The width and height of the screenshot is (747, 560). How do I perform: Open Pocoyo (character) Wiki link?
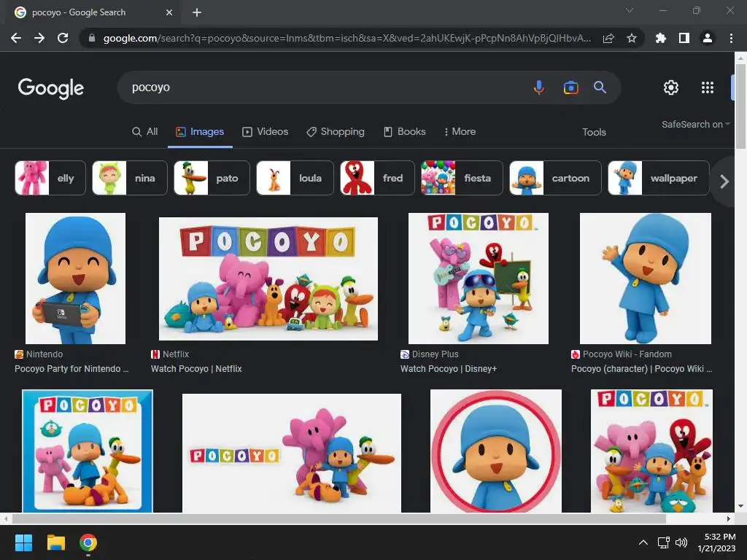coord(641,369)
